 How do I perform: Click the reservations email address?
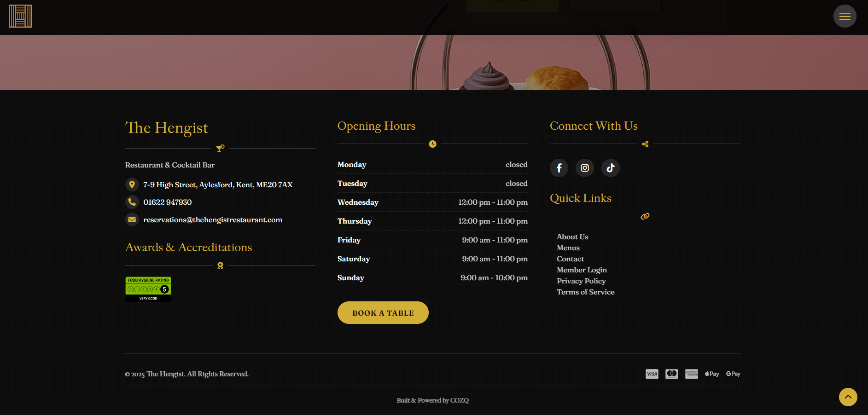click(213, 220)
